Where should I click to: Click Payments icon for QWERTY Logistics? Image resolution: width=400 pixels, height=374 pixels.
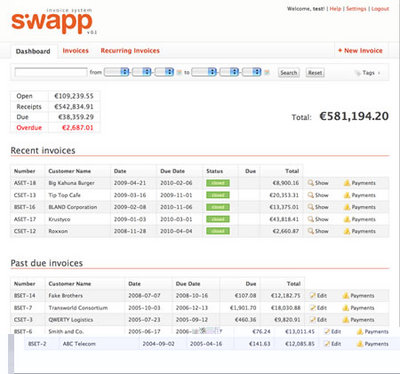pos(346,320)
